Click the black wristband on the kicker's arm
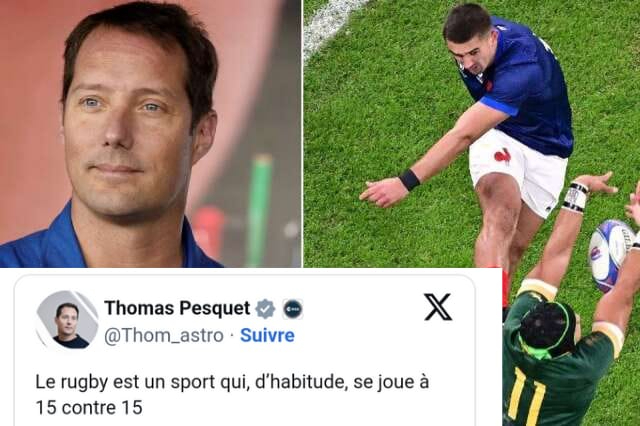640x426 pixels. 410,180
